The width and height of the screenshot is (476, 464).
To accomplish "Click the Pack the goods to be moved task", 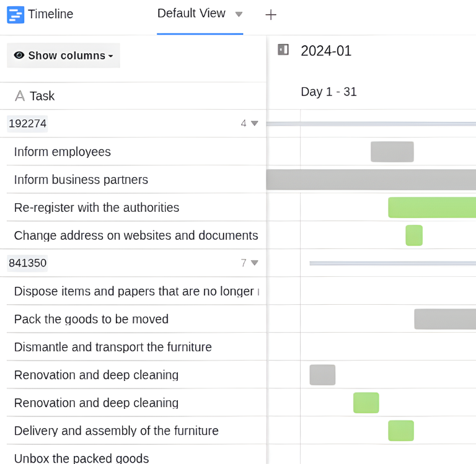I will point(91,319).
